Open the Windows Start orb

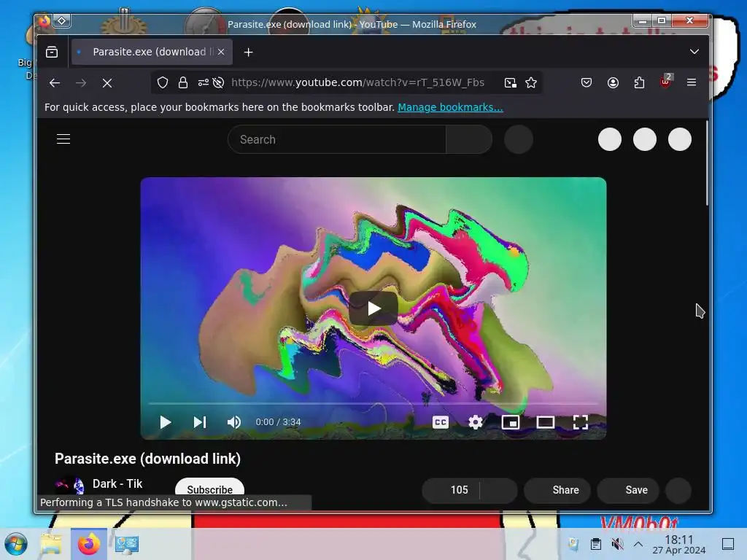(x=16, y=544)
